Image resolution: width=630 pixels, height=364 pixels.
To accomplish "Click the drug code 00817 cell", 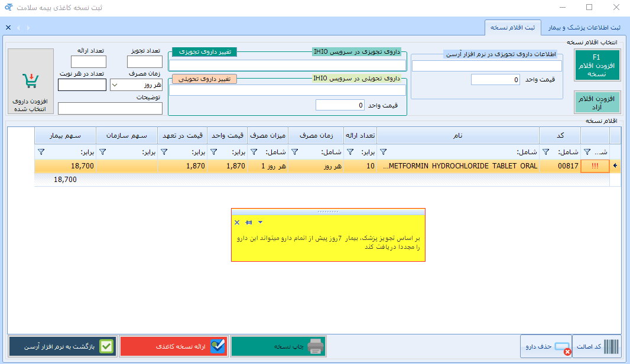I will pos(560,166).
